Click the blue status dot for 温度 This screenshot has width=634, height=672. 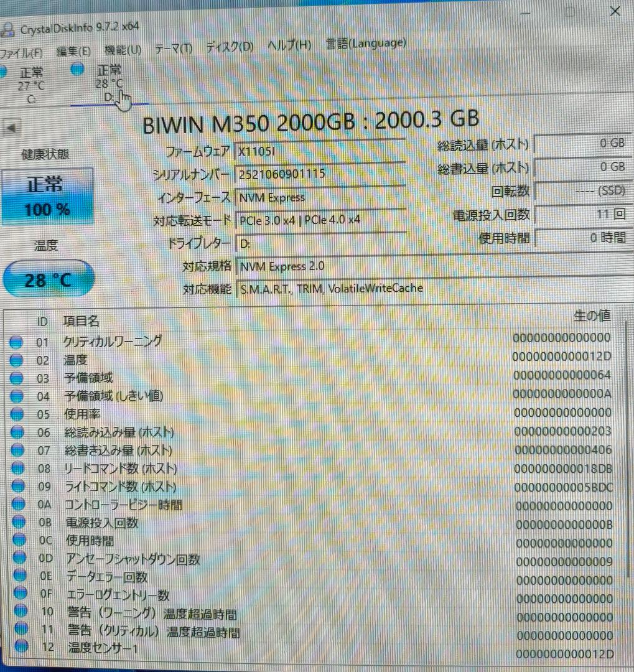(x=16, y=360)
